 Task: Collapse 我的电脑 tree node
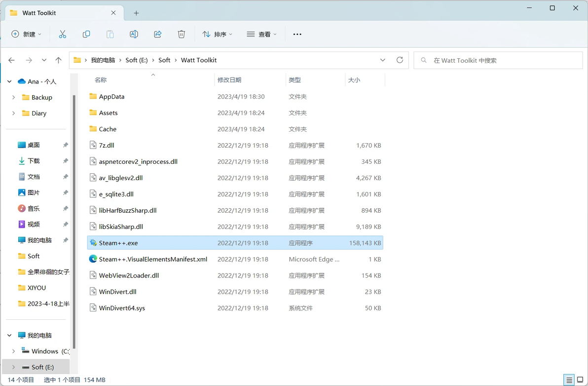coord(10,335)
